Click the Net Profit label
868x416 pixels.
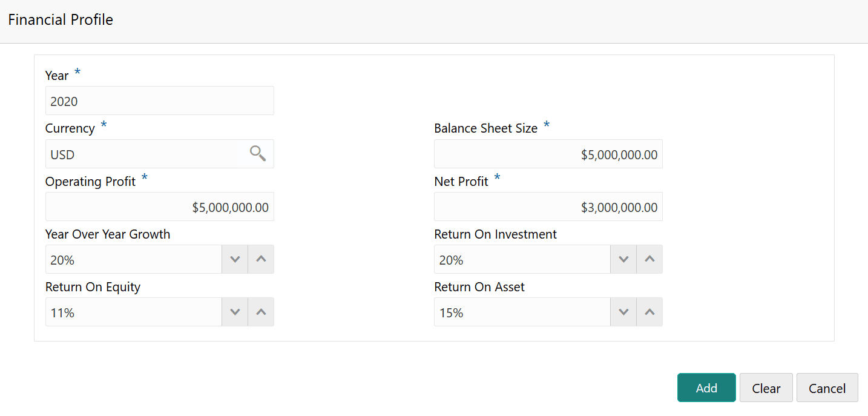click(461, 181)
